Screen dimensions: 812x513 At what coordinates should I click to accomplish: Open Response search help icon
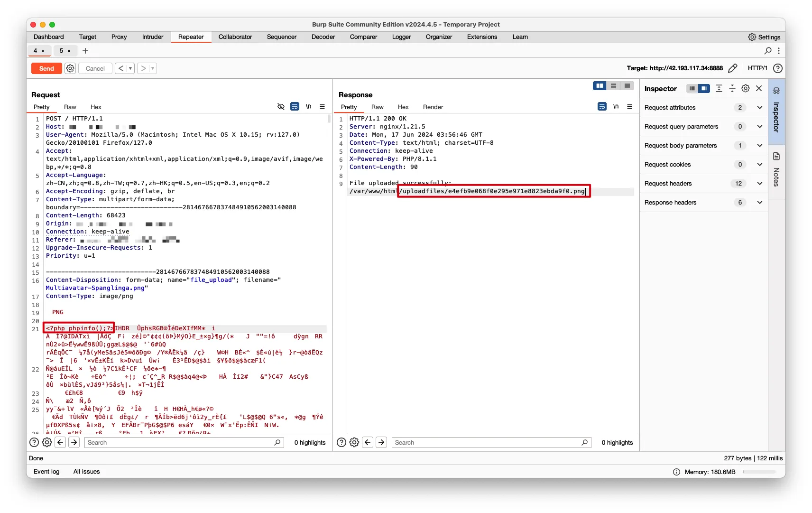click(x=341, y=442)
